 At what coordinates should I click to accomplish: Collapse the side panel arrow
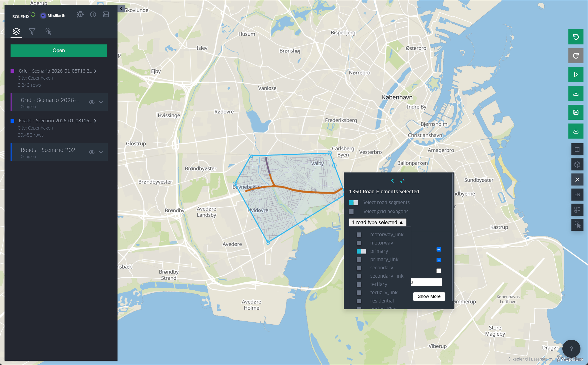121,9
